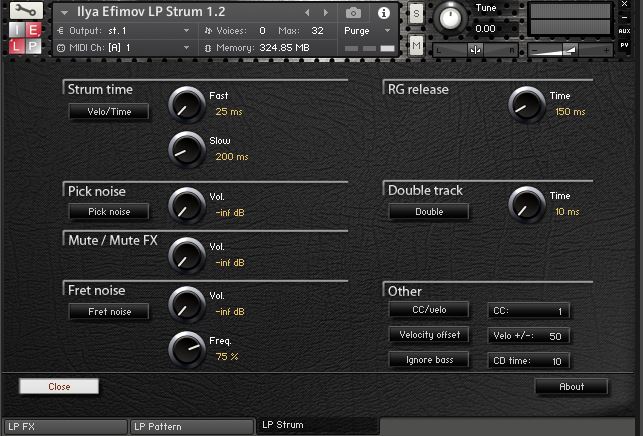This screenshot has width=643, height=436.
Task: Toggle the Pick noise button
Action: (x=109, y=212)
